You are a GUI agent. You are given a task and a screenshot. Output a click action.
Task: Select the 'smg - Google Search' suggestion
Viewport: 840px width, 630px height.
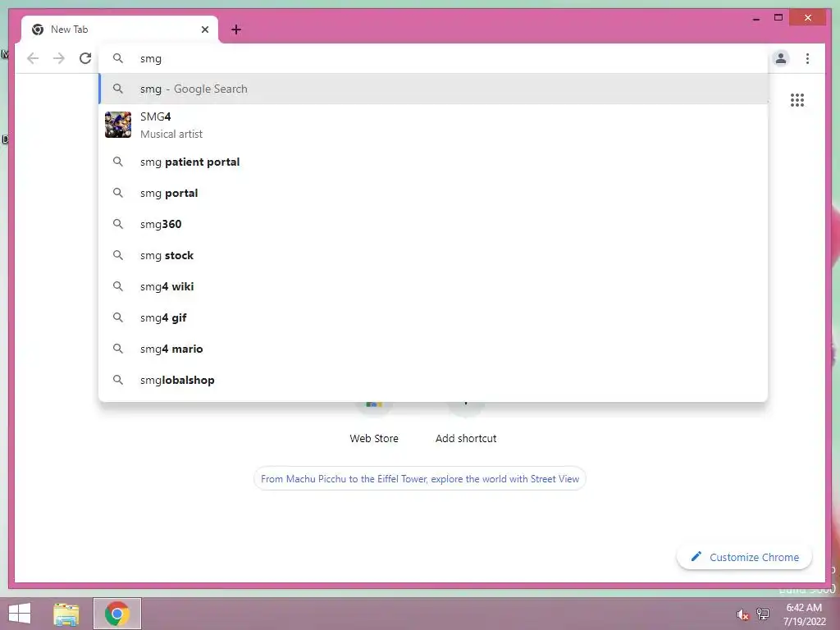click(433, 89)
